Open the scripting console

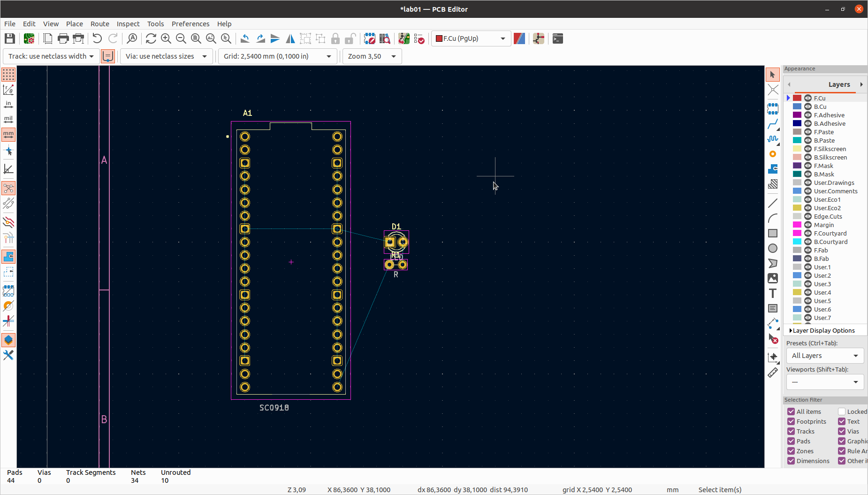point(557,38)
